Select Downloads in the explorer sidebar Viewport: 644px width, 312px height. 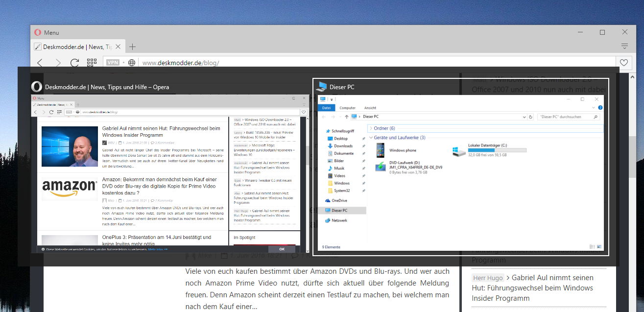[339, 146]
